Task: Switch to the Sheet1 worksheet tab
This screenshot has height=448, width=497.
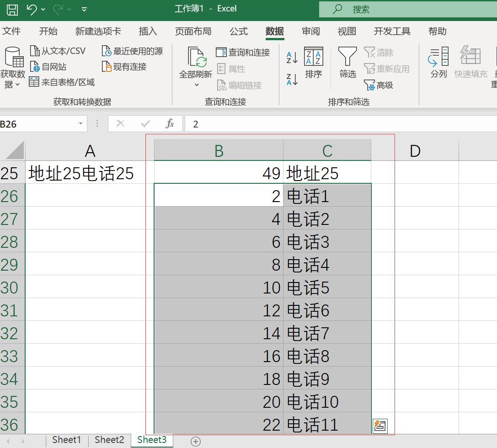Action: (x=66, y=439)
